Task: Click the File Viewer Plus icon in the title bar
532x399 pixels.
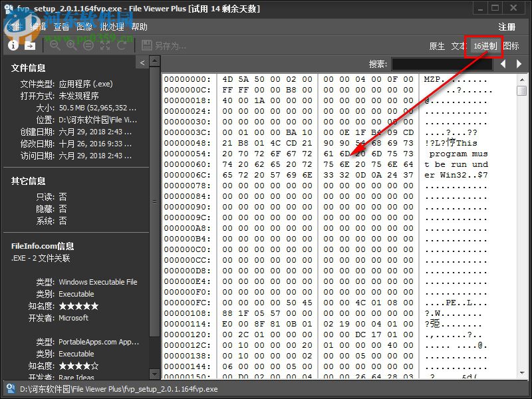Action: point(7,8)
